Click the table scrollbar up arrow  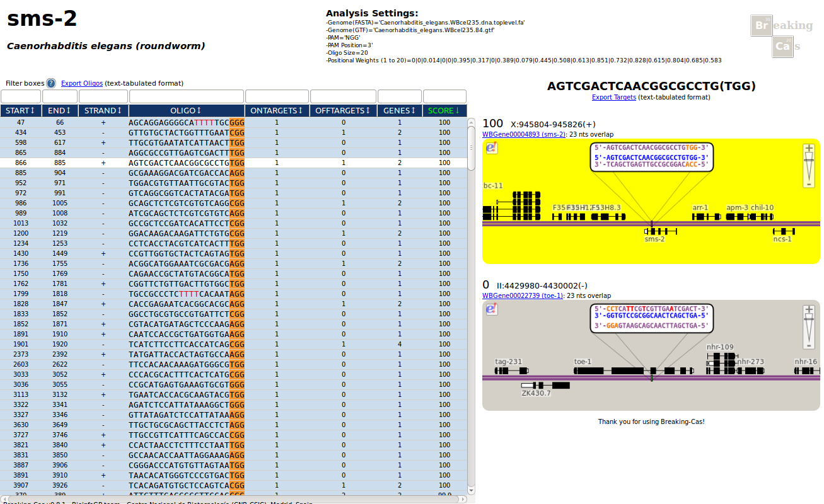(x=471, y=122)
